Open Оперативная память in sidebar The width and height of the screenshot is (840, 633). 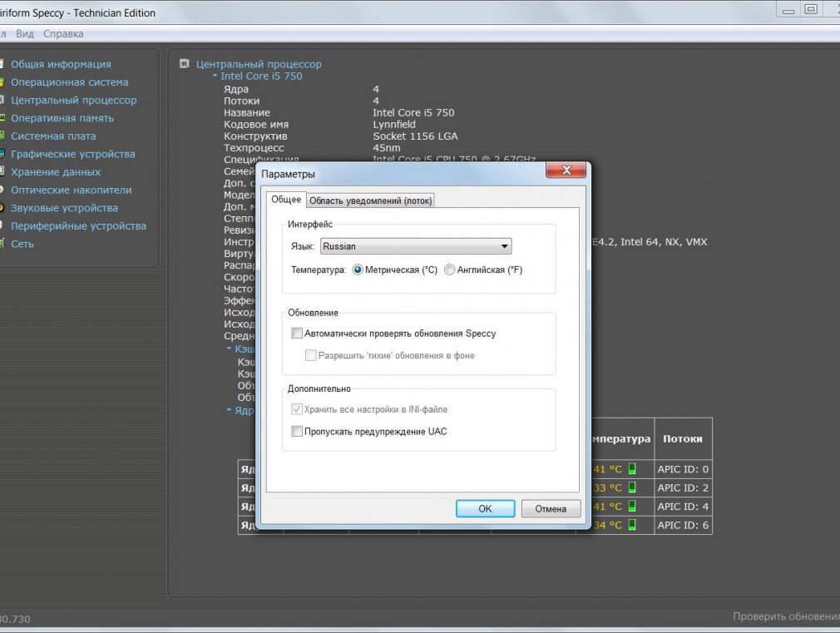click(62, 118)
